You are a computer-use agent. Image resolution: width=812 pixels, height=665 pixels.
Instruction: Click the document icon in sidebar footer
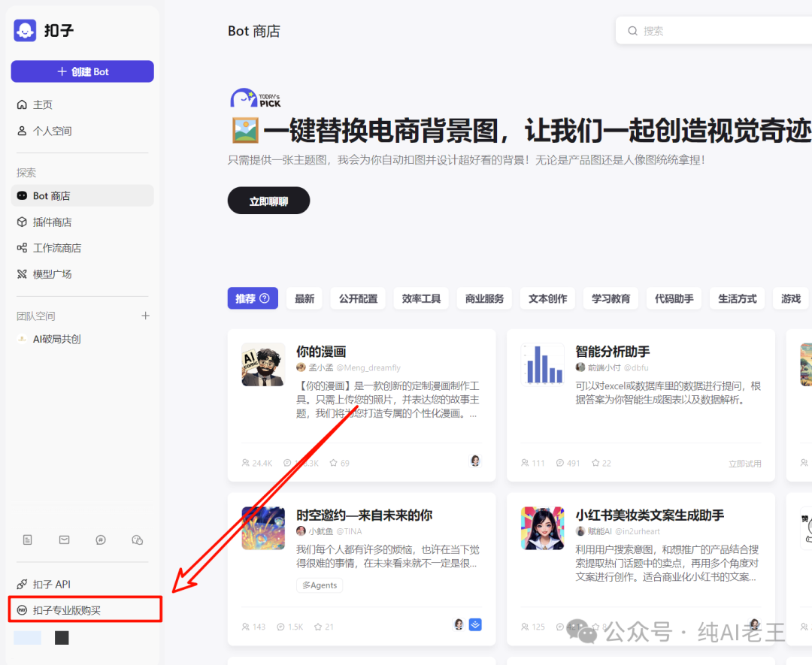point(28,540)
